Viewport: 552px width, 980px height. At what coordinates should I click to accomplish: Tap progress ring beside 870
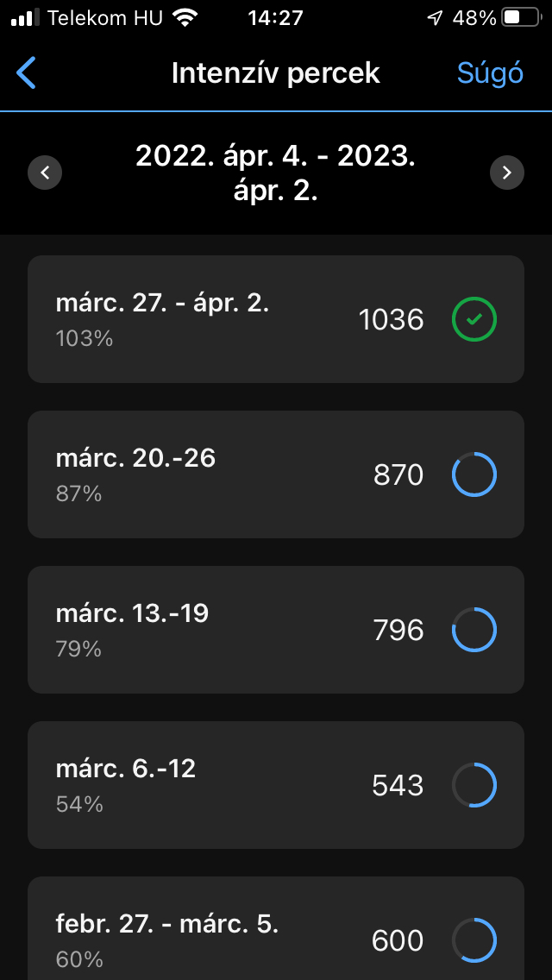coord(474,475)
